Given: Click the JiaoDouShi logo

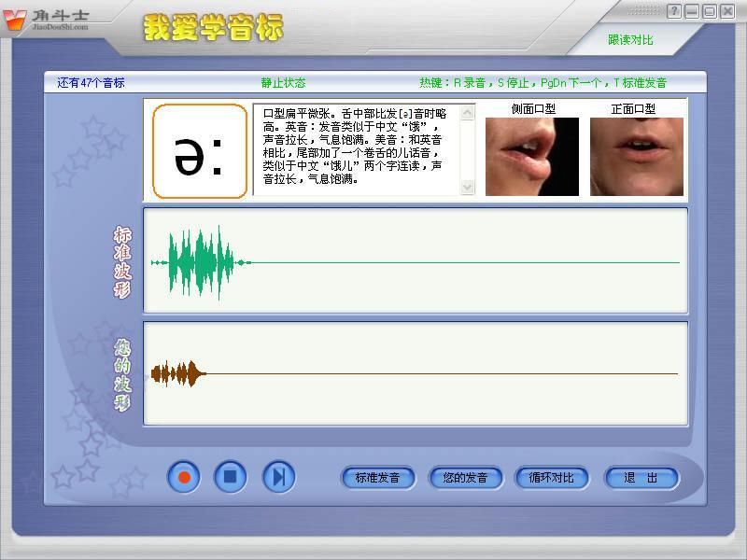Looking at the screenshot, I should pyautogui.click(x=49, y=19).
